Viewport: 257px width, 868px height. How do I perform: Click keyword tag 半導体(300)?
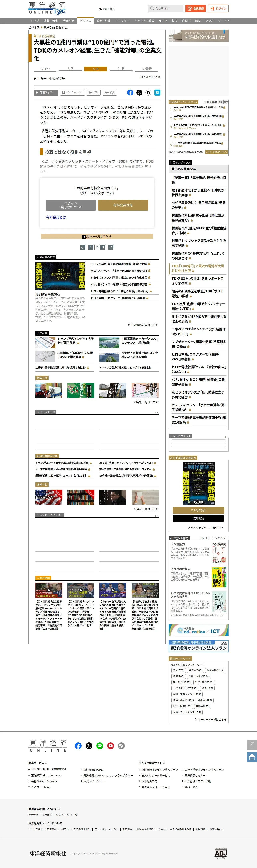(x=195, y=670)
